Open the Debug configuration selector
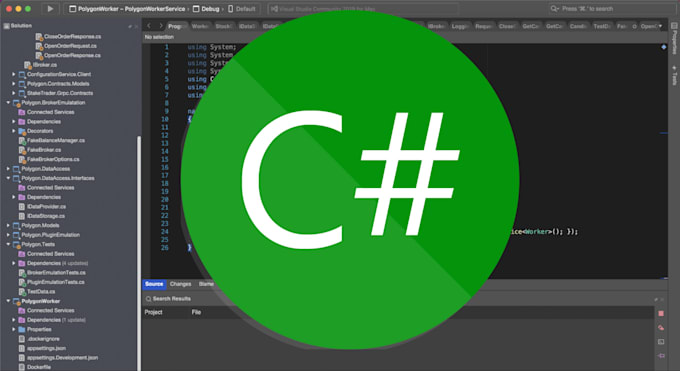 [x=206, y=9]
